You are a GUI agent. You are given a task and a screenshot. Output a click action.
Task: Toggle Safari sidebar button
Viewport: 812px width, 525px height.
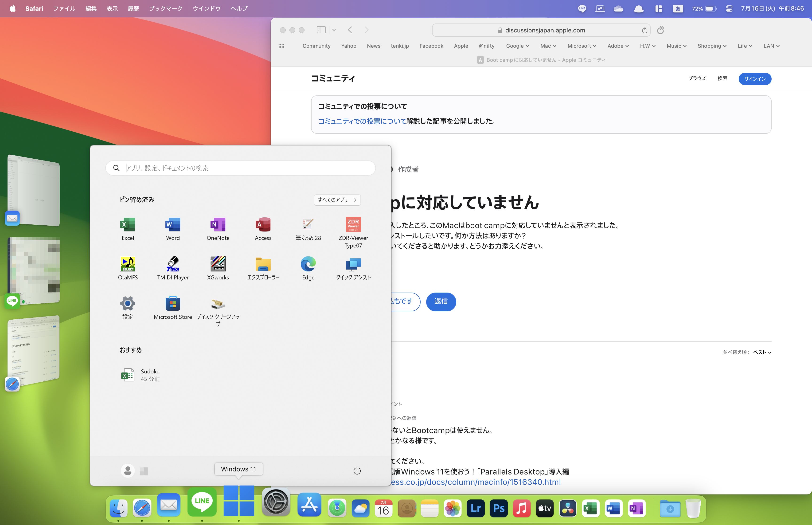321,30
